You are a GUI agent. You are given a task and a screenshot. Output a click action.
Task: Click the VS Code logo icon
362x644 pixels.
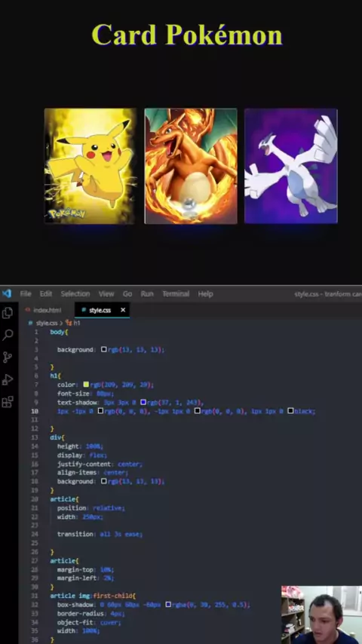(7, 293)
